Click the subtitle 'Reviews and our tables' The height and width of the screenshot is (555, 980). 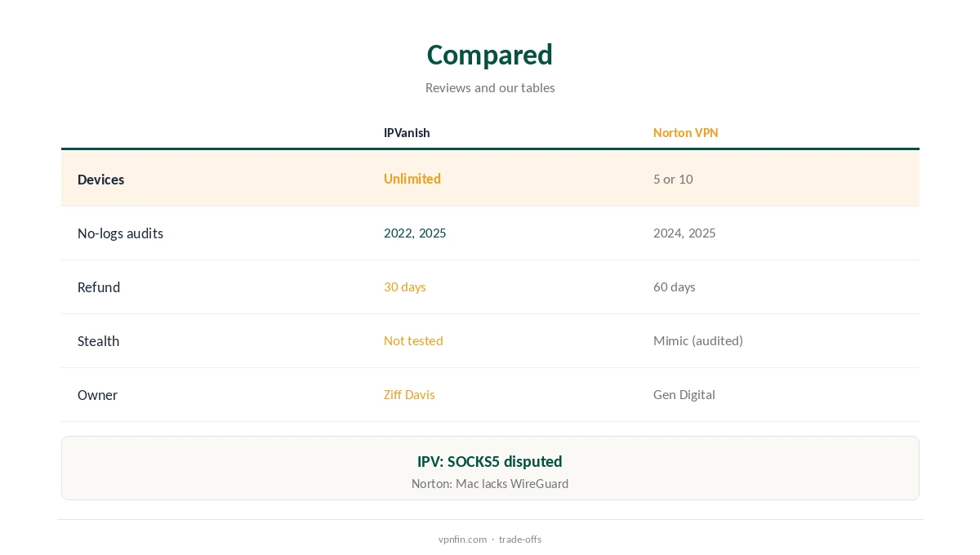pyautogui.click(x=490, y=87)
